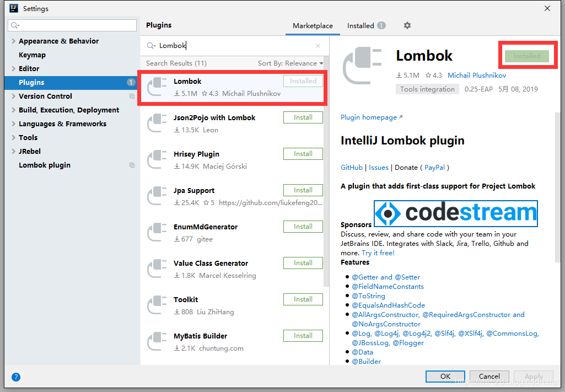This screenshot has width=565, height=392.
Task: Expand the Tools settings node
Action: pos(13,138)
